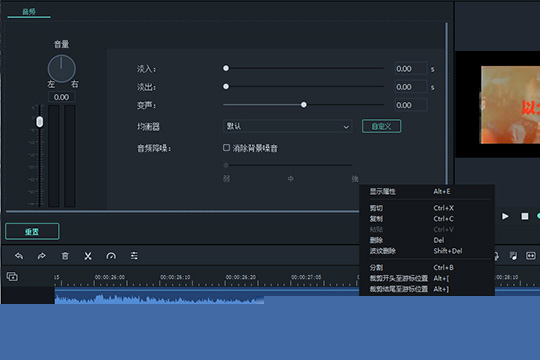The image size is (540, 360).
Task: Click the video preview thumbnail
Action: tap(510, 105)
